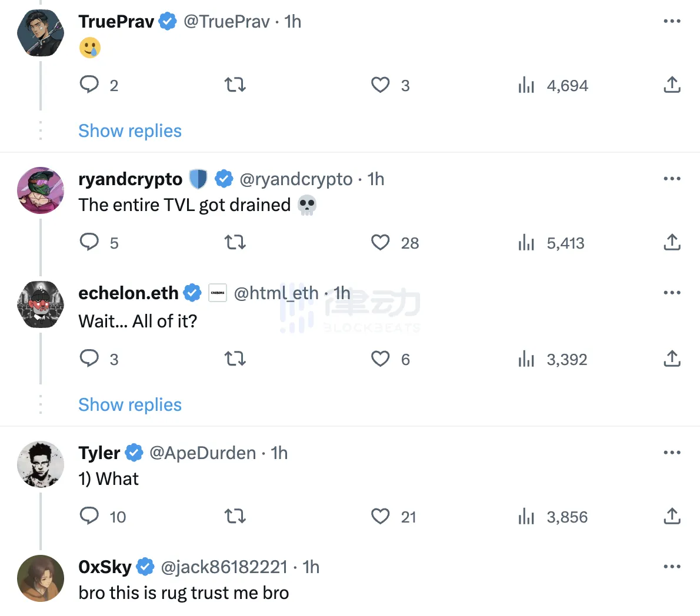Share ryandcrypto's tweet
The image size is (700, 616).
point(672,242)
